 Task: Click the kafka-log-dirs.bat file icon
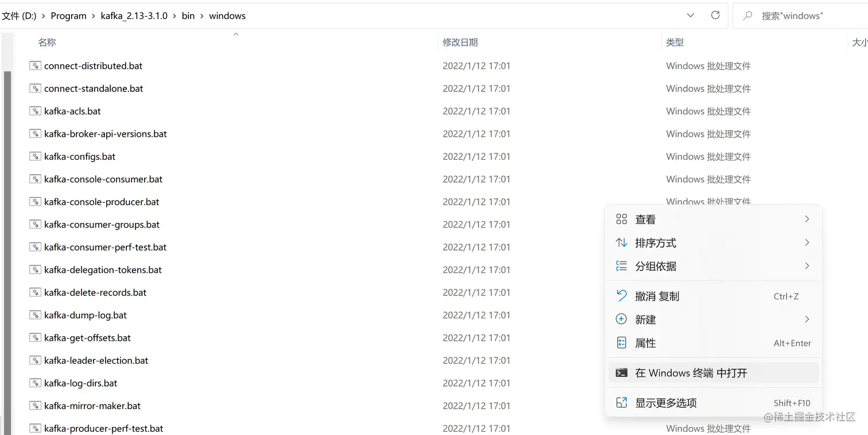[x=35, y=383]
